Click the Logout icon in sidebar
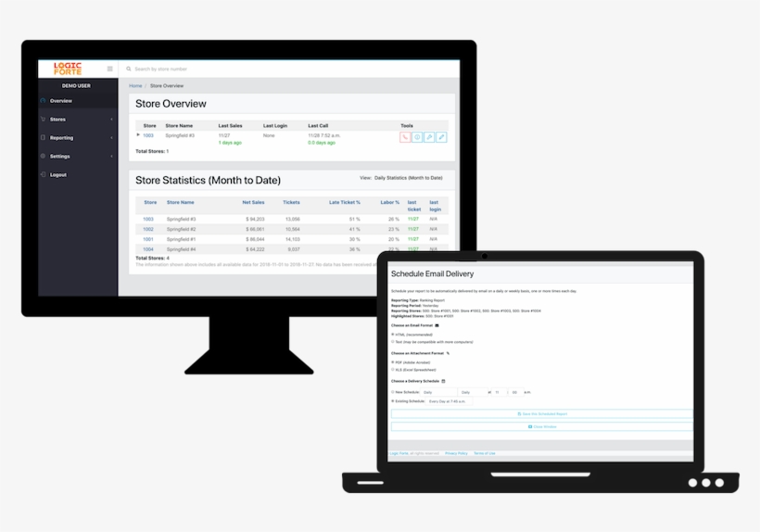Screen dimensions: 760x532 [44, 174]
